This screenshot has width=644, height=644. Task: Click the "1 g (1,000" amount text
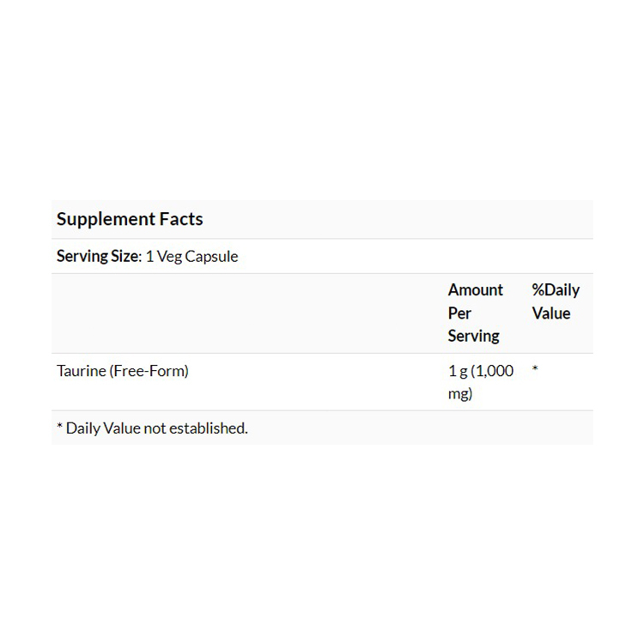481,371
